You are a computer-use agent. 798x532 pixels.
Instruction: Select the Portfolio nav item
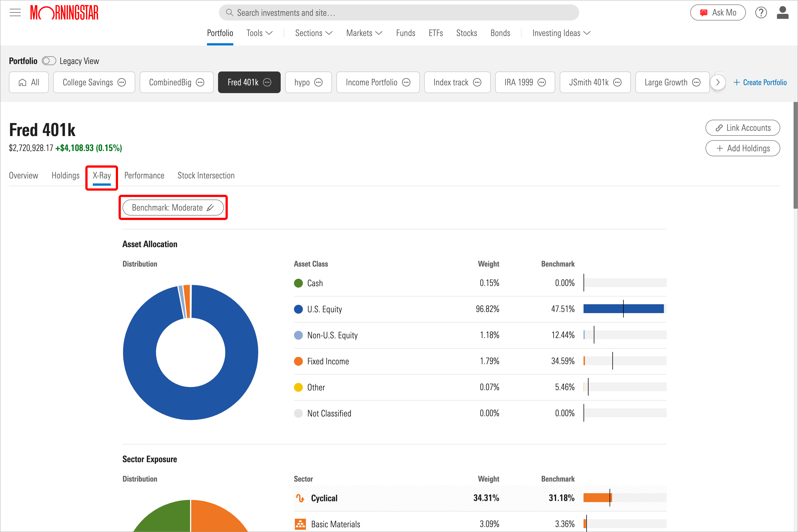[x=220, y=33]
